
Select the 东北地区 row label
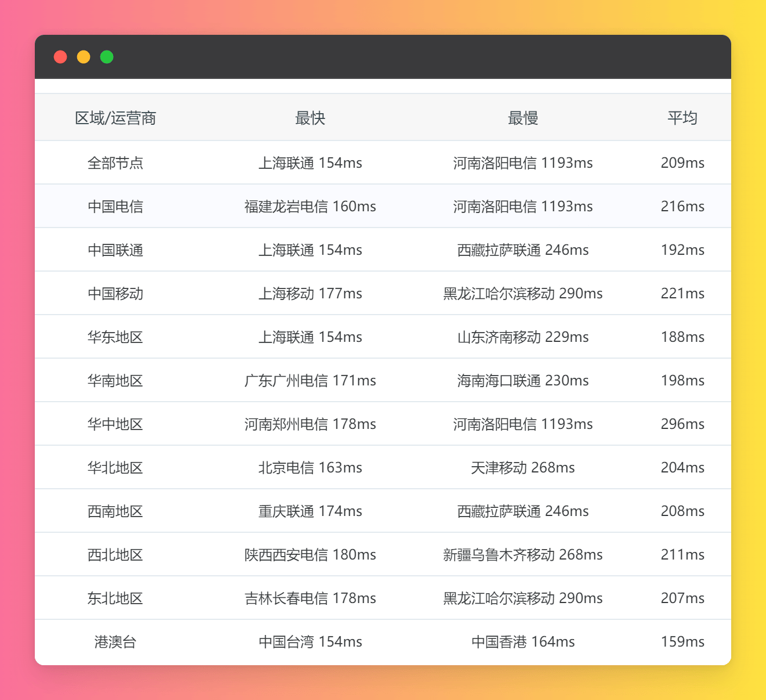tap(115, 598)
